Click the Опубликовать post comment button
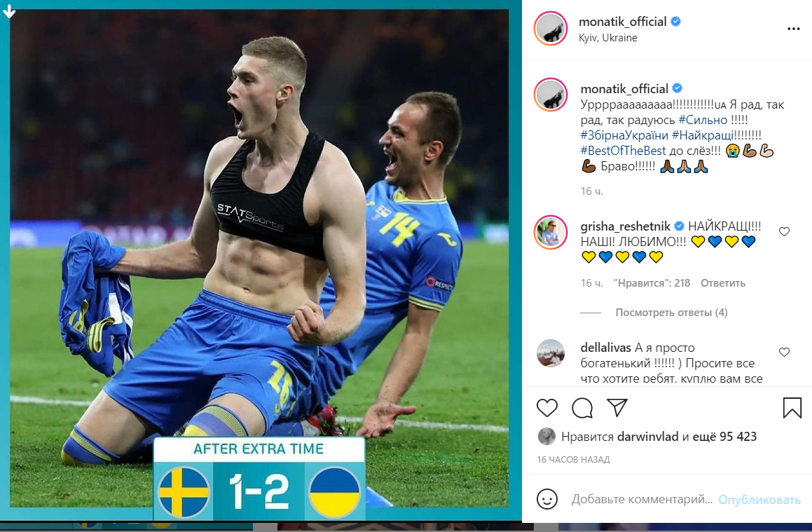Screen dimensions: 812x532 click(759, 500)
